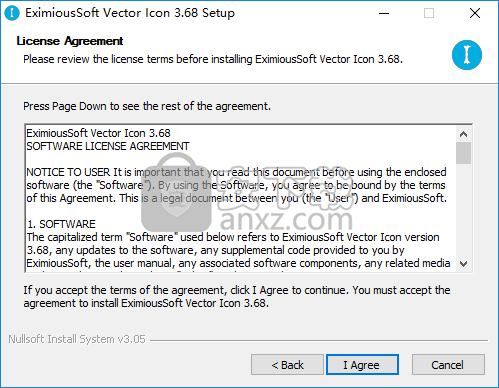Click the license scrollbar's up arrow
The image size is (499, 388).
(x=463, y=134)
